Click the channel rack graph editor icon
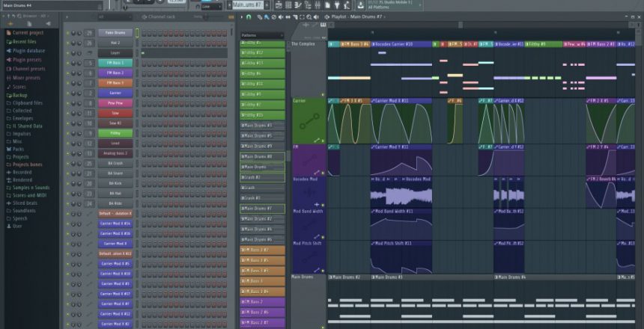 click(x=231, y=16)
